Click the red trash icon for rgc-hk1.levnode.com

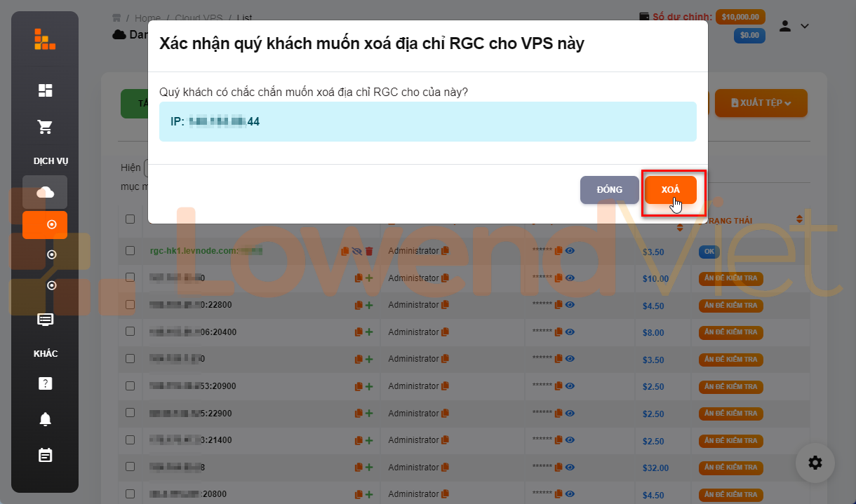(x=369, y=251)
